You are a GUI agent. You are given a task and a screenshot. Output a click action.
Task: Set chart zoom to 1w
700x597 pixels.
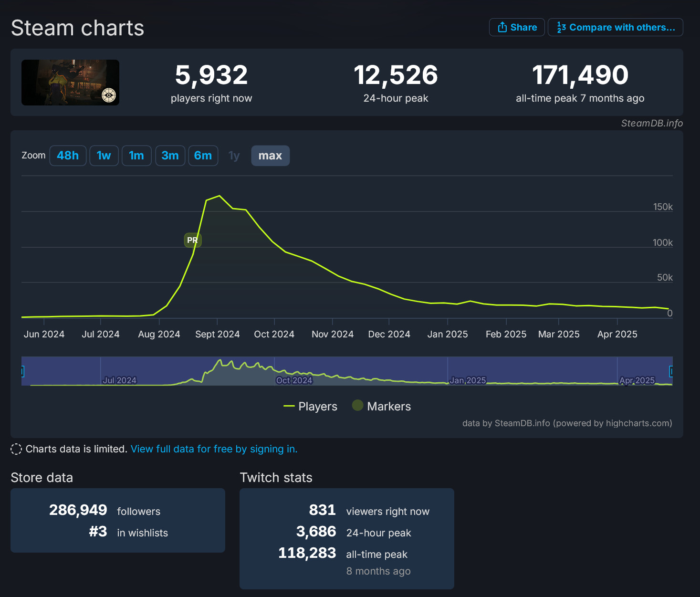coord(104,156)
